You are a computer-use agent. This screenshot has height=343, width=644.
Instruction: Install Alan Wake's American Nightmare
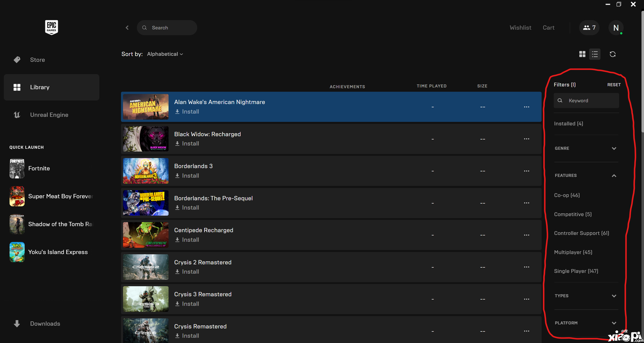pyautogui.click(x=187, y=112)
